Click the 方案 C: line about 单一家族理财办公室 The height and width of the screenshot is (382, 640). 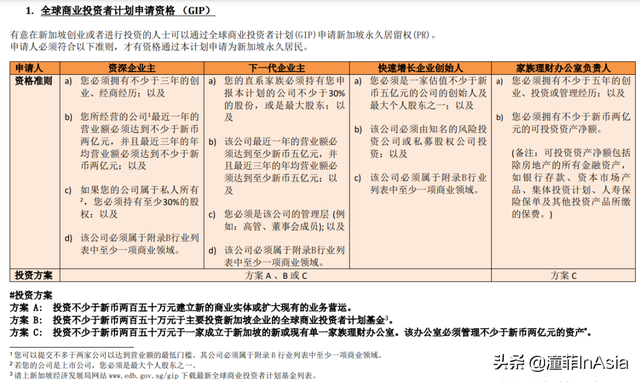(301, 332)
